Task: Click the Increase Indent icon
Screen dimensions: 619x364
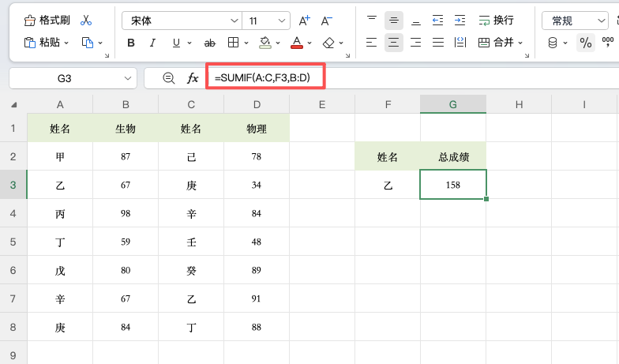Action: point(460,21)
